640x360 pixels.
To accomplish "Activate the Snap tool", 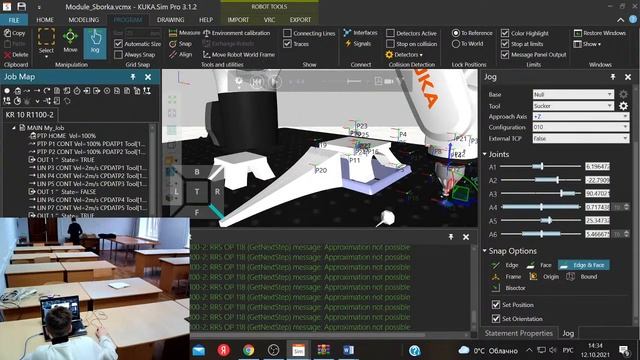I will (x=180, y=44).
